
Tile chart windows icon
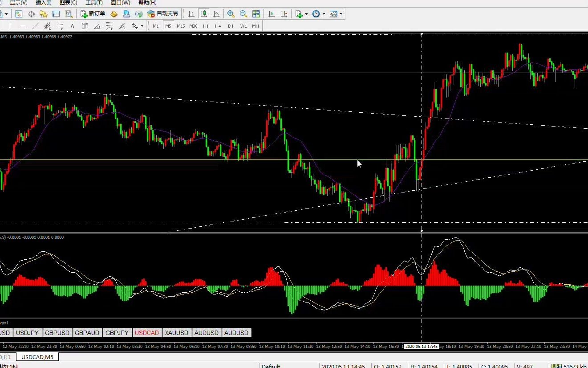coord(256,14)
